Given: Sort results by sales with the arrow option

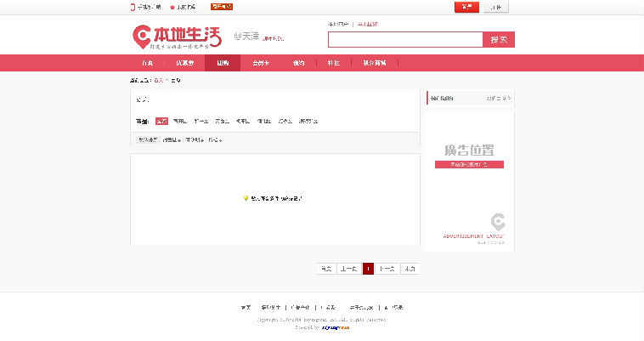Looking at the screenshot, I should point(172,140).
